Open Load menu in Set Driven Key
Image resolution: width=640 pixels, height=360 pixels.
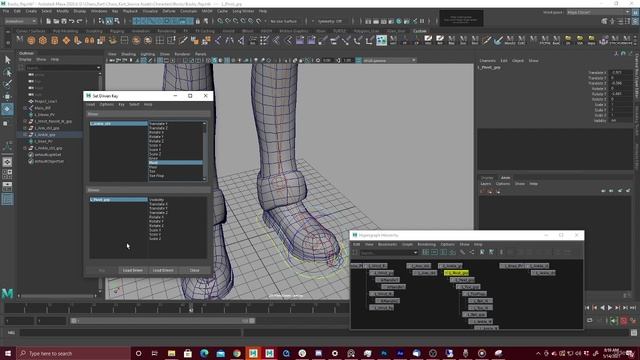click(90, 104)
